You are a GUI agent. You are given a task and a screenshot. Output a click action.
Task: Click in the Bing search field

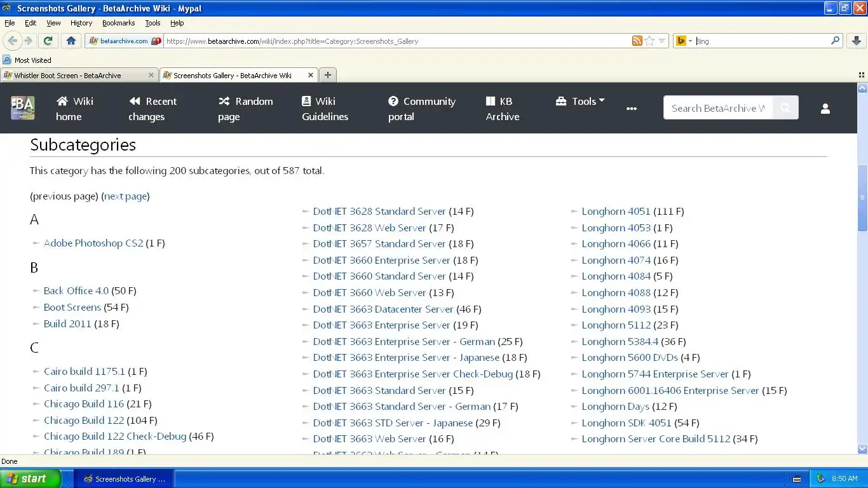coord(761,41)
